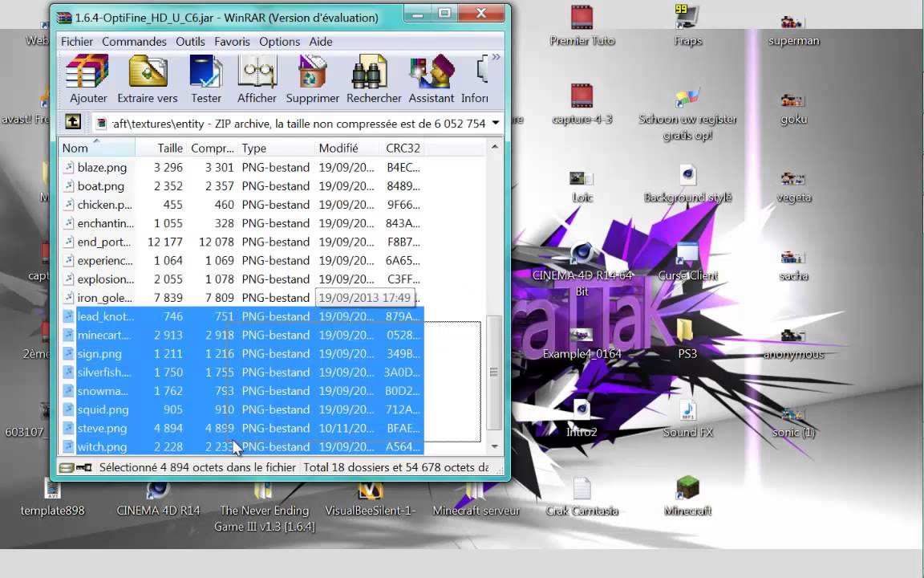Click the Ajouter toolbar icon
The image size is (924, 578).
click(x=87, y=79)
